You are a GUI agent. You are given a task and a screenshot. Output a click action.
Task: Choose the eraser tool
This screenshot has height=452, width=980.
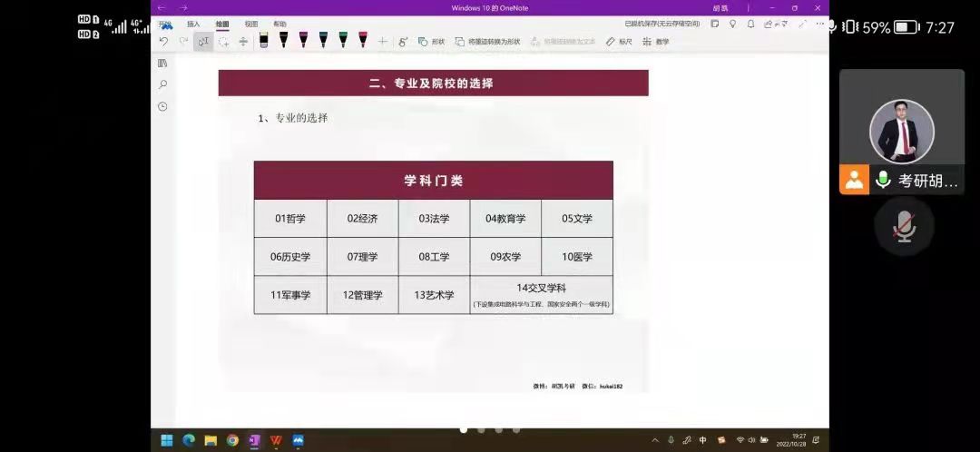[263, 41]
